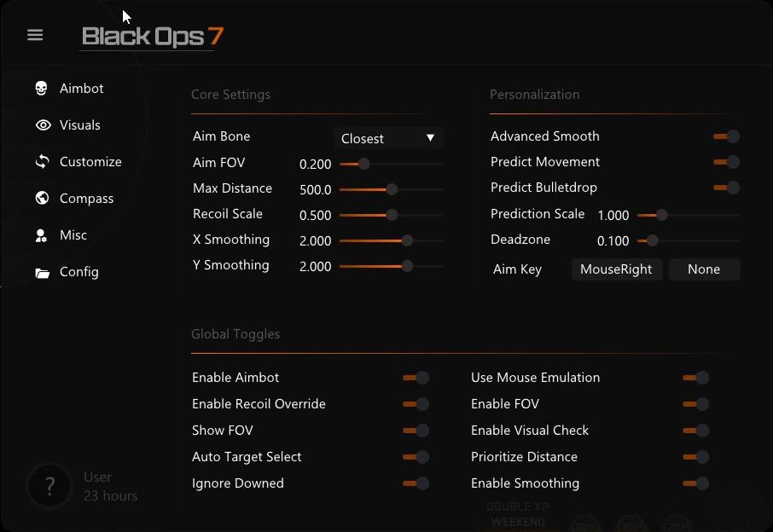Toggle Enable Aimbot switch
Screen dimensions: 773x532
(416, 378)
